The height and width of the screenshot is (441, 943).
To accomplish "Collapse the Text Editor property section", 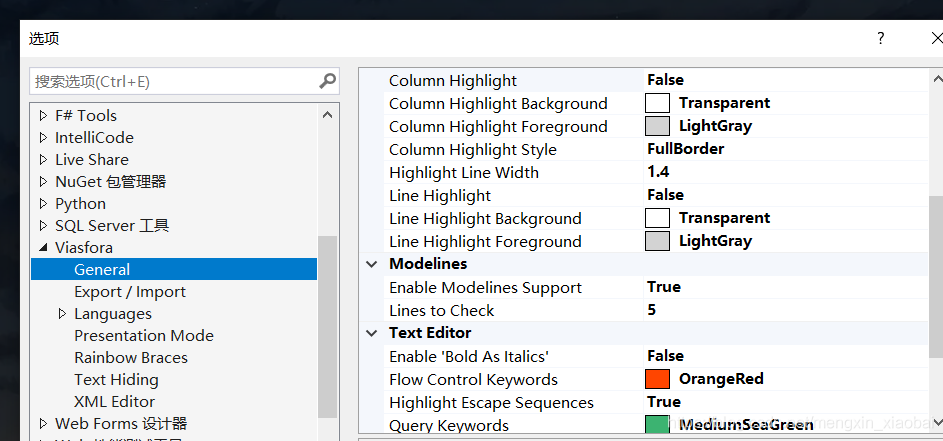I will [372, 333].
